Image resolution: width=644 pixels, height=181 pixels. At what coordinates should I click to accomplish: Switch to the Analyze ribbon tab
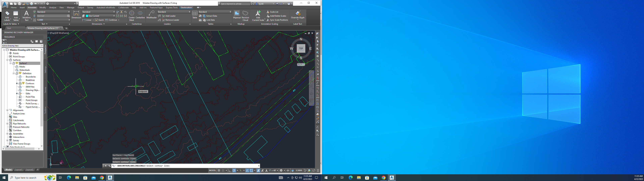tap(53, 8)
